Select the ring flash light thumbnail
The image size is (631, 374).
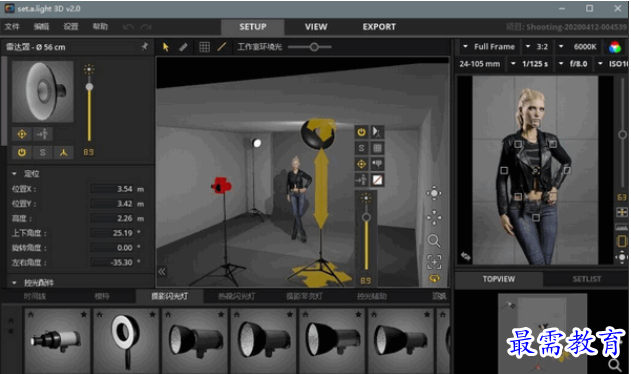(126, 341)
